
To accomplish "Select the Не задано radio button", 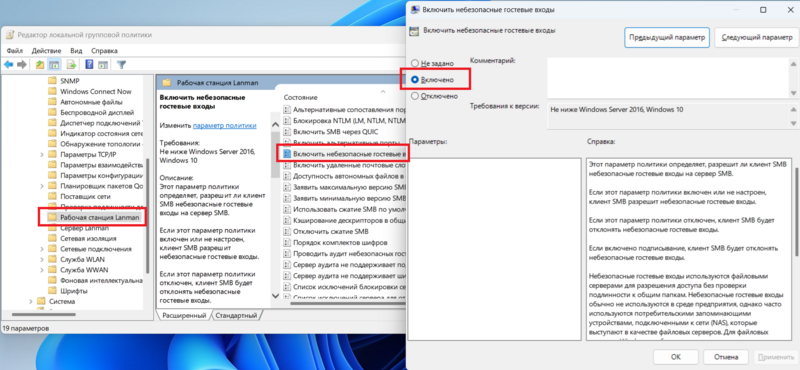I will click(415, 63).
